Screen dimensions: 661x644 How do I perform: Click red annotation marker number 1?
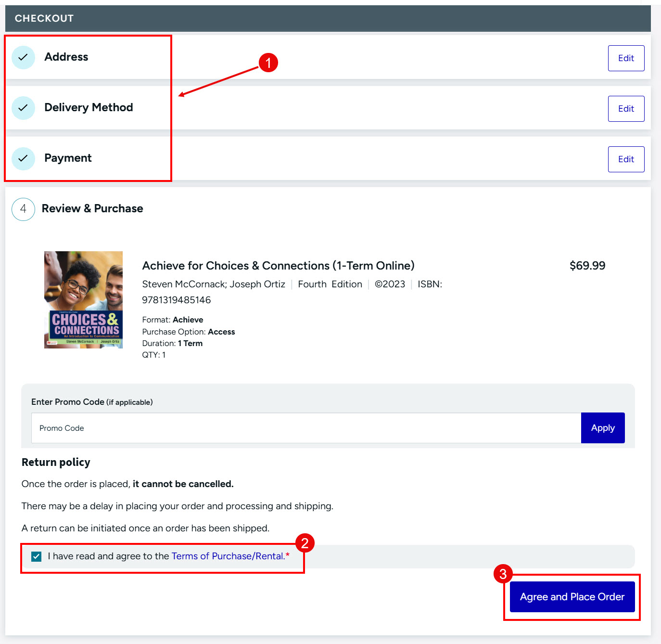tap(268, 63)
